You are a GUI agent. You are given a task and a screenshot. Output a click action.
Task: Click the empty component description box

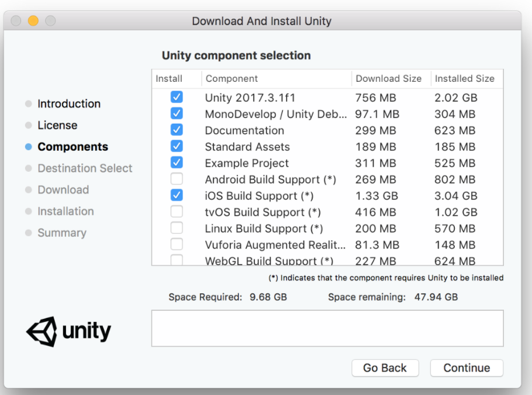pos(327,328)
